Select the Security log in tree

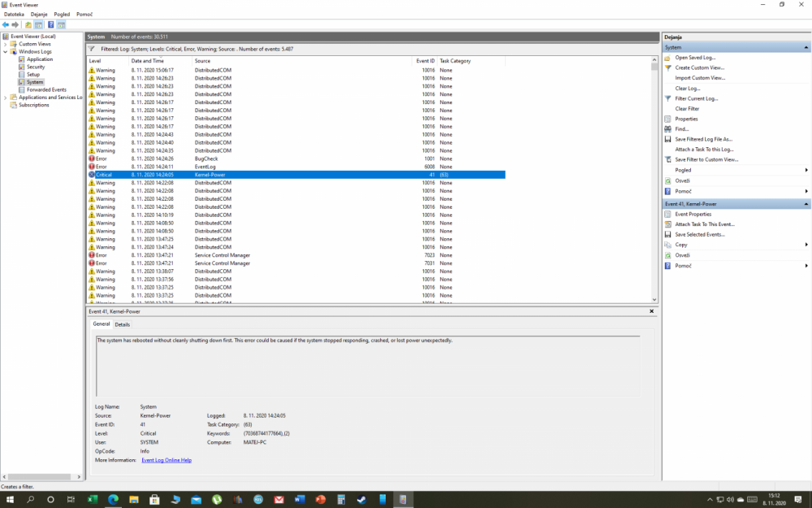[36, 67]
